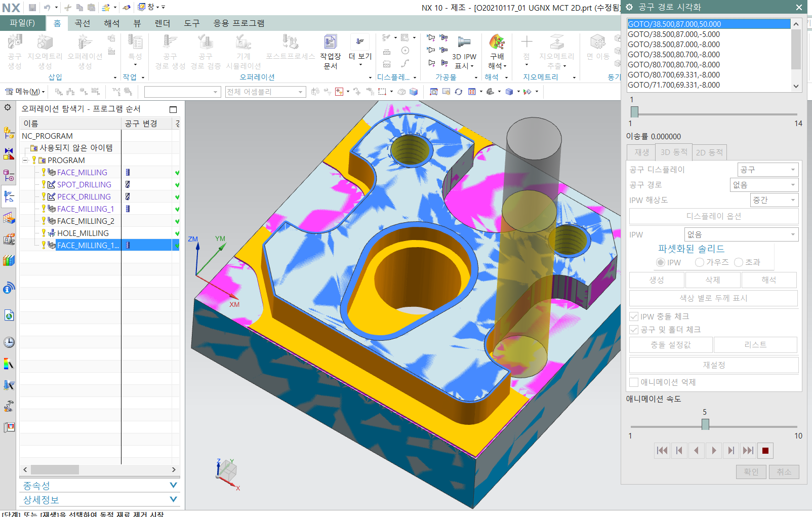The image size is (812, 517).
Task: Click the 포스트프로세스 icon
Action: pos(291,48)
